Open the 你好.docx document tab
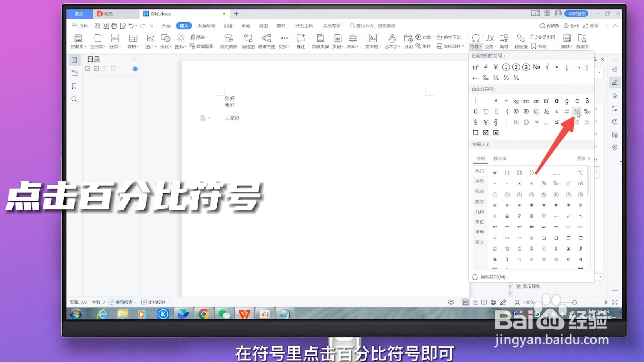 click(184, 14)
